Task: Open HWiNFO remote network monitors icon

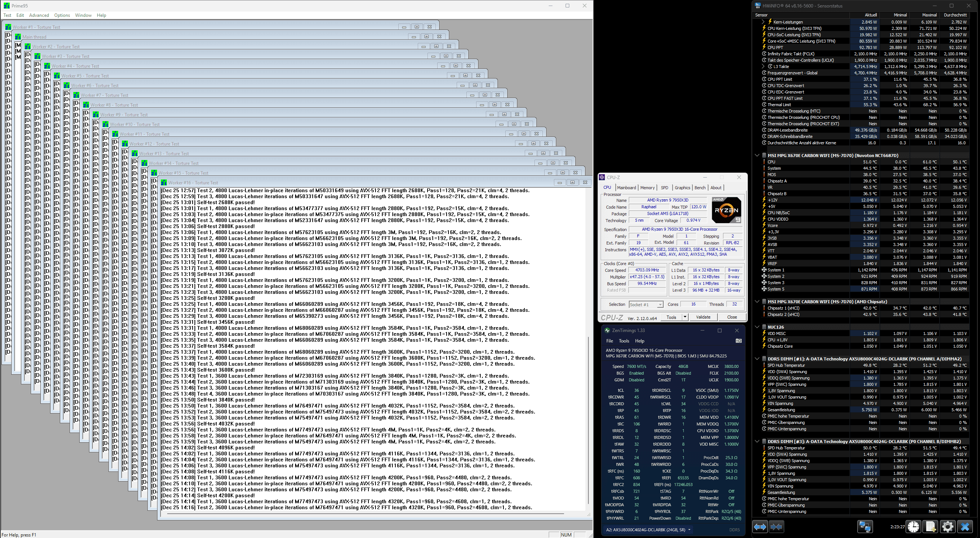Action: click(864, 526)
